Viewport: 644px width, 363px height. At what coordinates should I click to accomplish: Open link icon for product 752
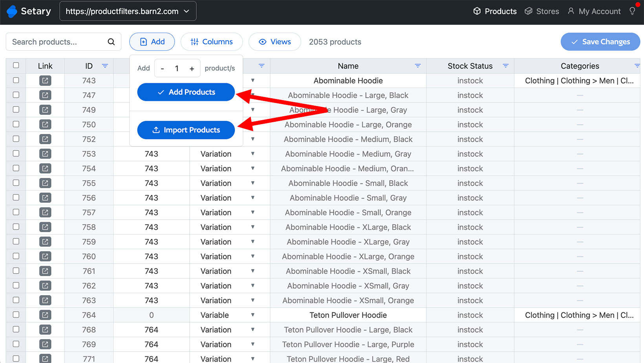coord(45,139)
